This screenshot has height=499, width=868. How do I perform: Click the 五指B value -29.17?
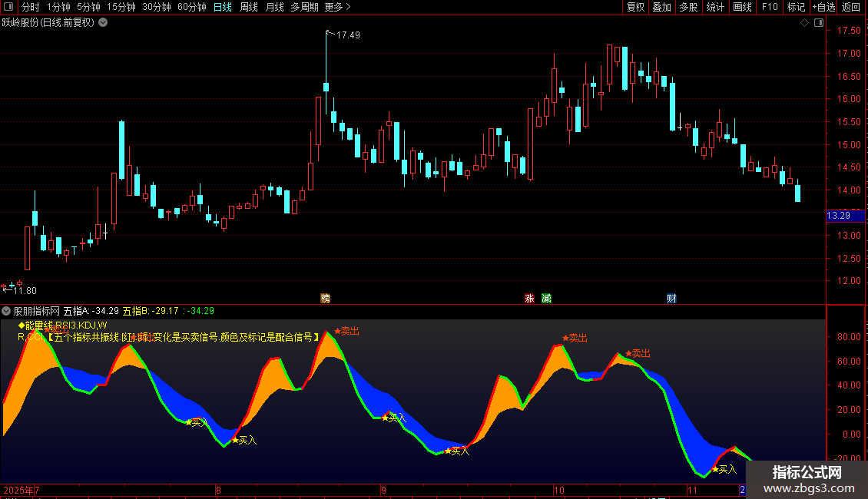(x=165, y=311)
